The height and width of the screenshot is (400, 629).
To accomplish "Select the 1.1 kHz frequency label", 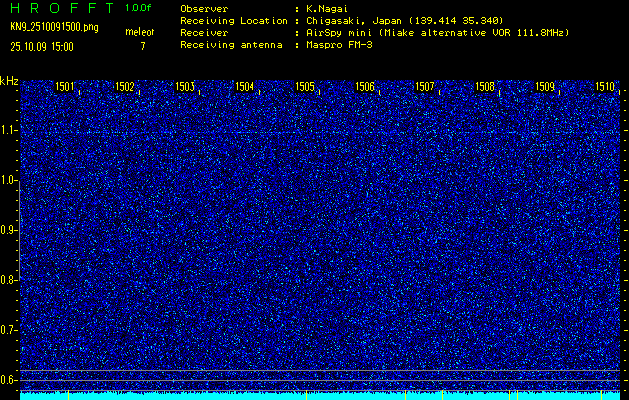I will (9, 130).
